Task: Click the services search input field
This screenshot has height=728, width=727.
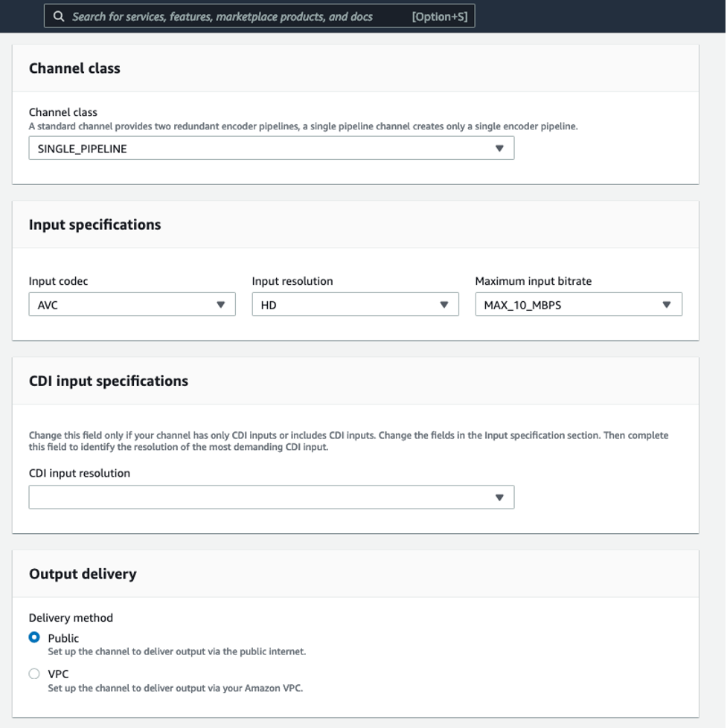Action: (x=223, y=14)
